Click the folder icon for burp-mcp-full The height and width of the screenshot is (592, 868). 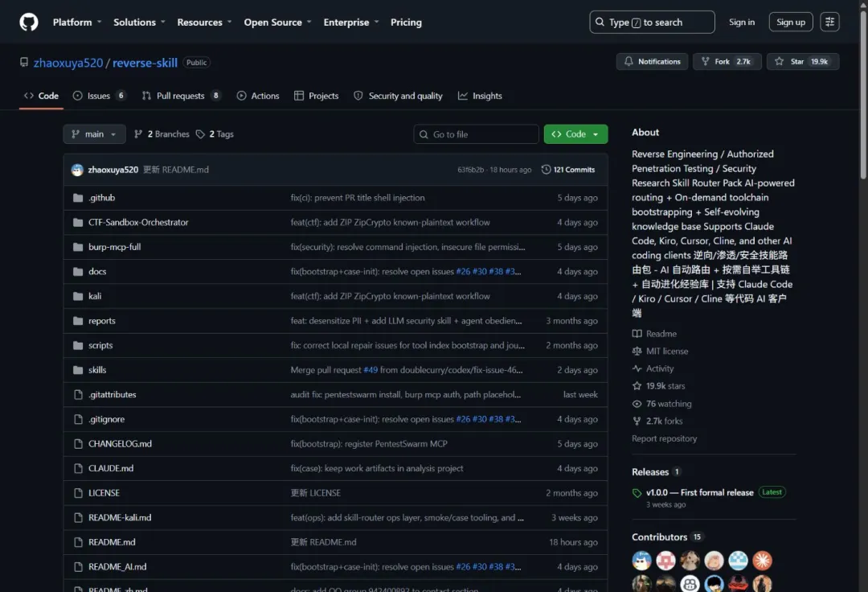(78, 247)
